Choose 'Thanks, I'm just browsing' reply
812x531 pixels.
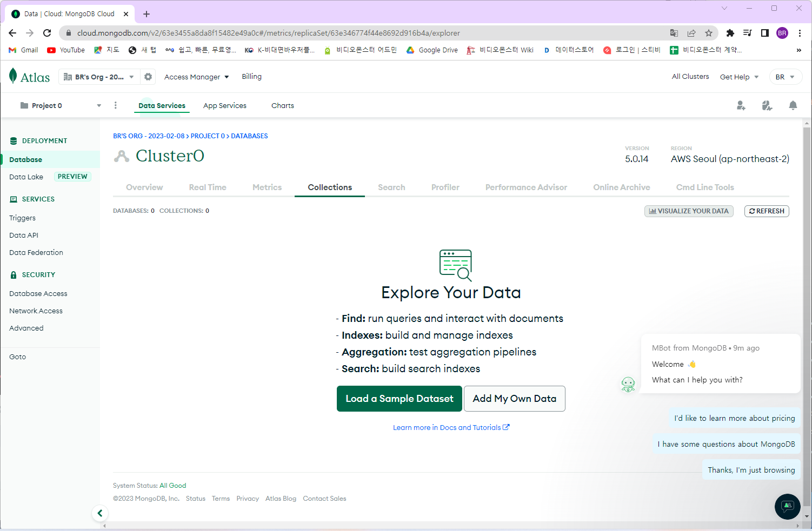[x=751, y=470]
